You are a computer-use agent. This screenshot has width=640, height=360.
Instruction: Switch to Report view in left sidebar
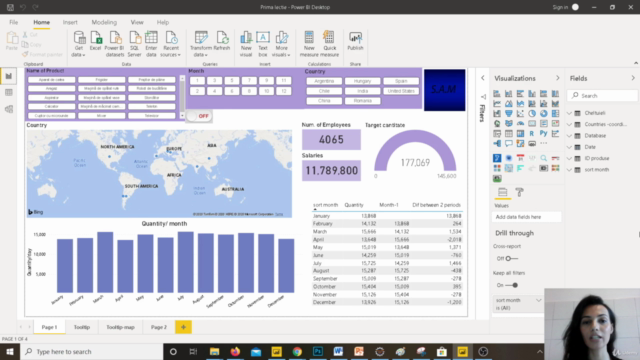9,76
